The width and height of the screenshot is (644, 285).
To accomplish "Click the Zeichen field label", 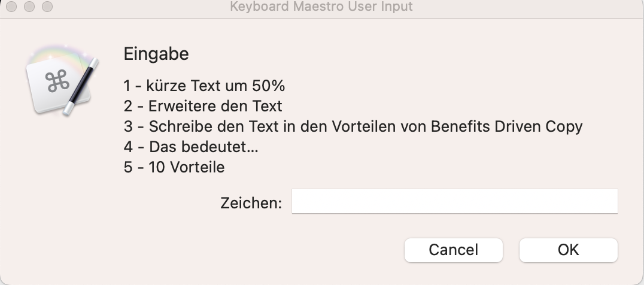I will pos(251,202).
